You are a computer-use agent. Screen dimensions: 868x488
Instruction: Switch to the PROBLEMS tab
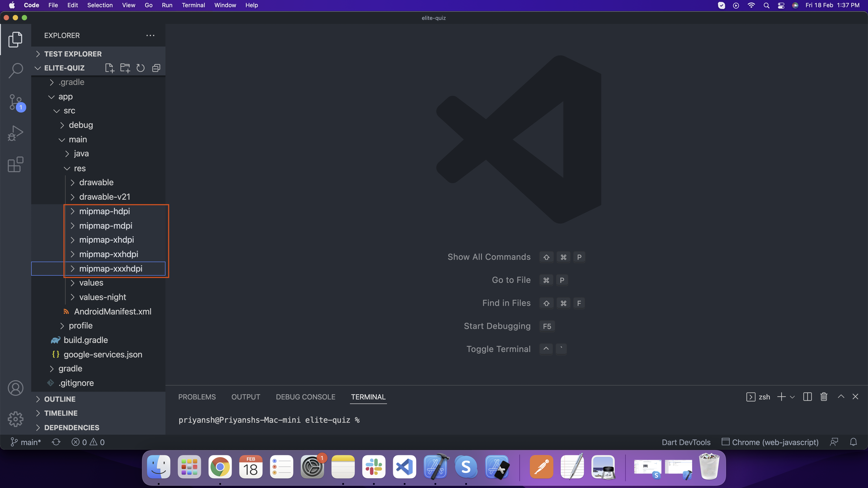pyautogui.click(x=197, y=397)
